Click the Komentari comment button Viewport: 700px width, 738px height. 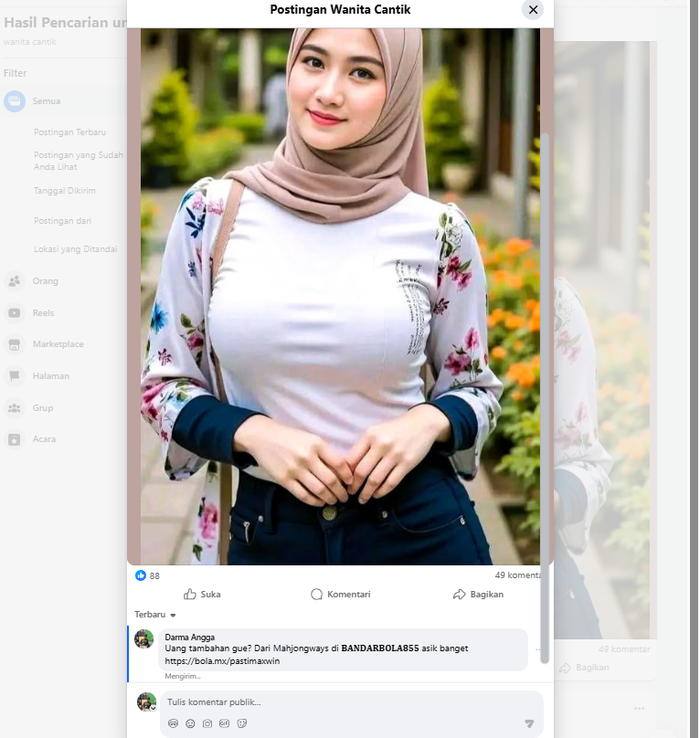tap(340, 594)
